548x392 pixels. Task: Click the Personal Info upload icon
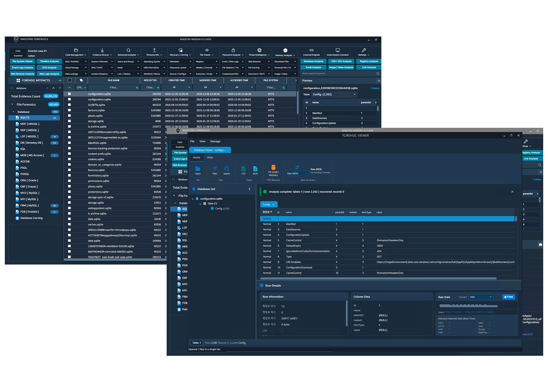[x=154, y=50]
